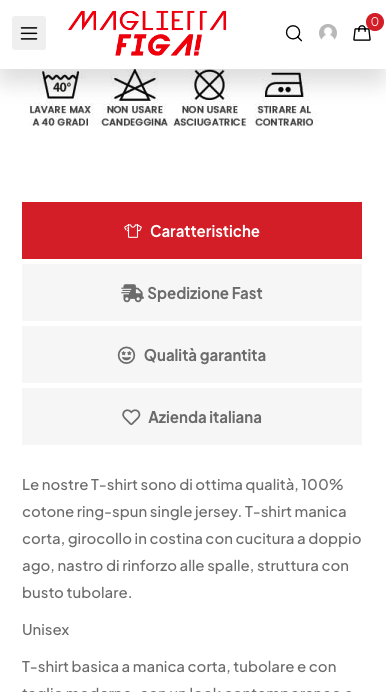Go to Maglietta Figa homepage logo
386x692 pixels.
[x=147, y=33]
